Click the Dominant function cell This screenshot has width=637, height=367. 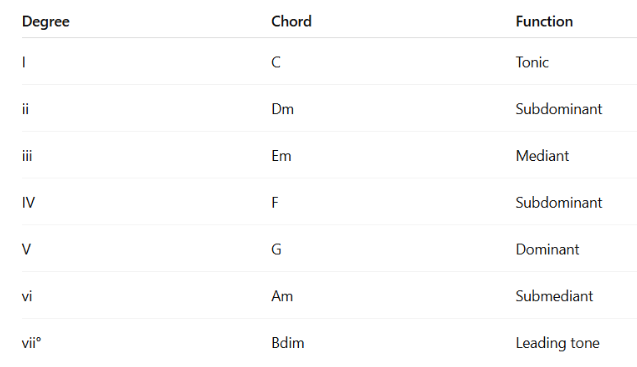tap(547, 249)
